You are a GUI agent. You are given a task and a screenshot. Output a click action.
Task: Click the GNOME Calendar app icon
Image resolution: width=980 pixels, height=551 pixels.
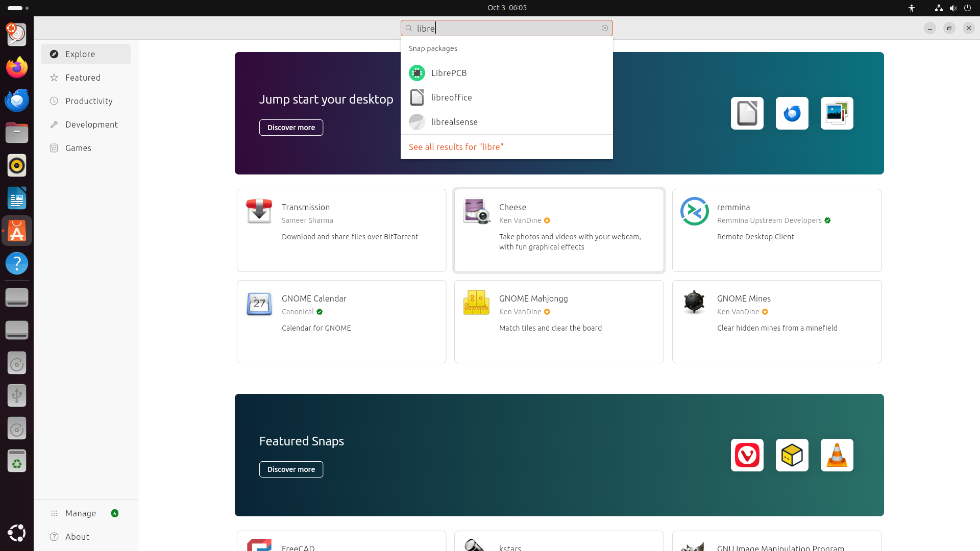point(259,304)
